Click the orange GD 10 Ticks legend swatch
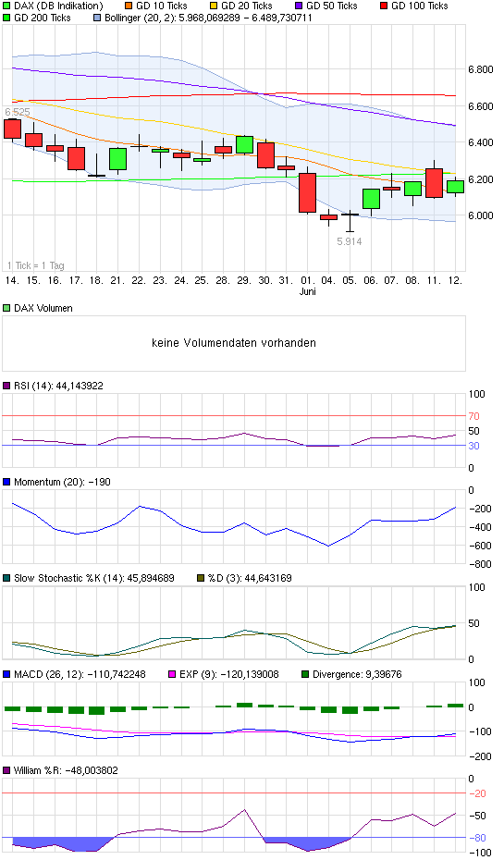The height and width of the screenshot is (860, 504). pos(129,6)
